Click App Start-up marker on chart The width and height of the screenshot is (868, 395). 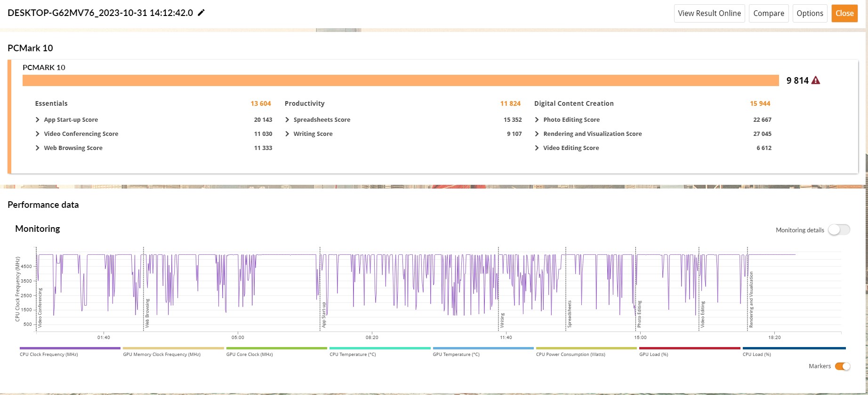[x=324, y=315]
